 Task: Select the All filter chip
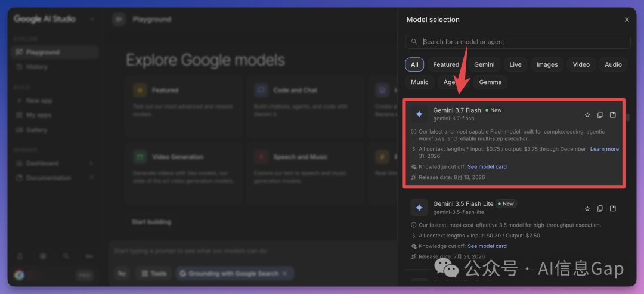tap(414, 64)
